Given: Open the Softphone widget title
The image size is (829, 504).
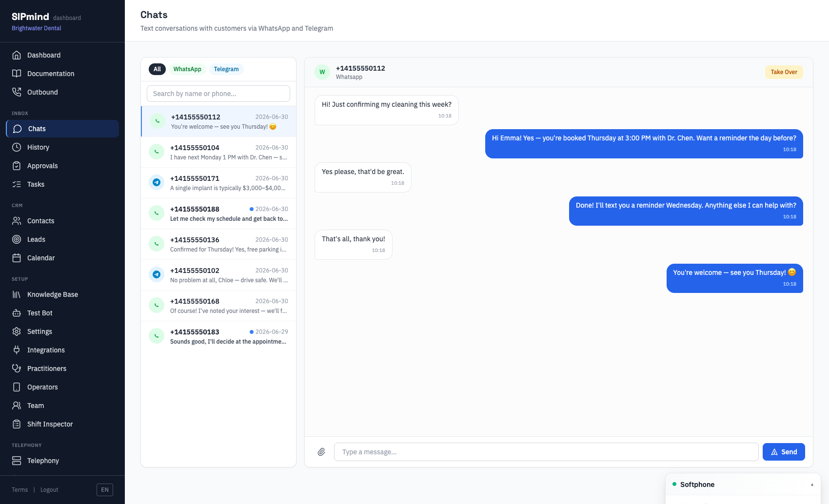Looking at the screenshot, I should pos(697,485).
